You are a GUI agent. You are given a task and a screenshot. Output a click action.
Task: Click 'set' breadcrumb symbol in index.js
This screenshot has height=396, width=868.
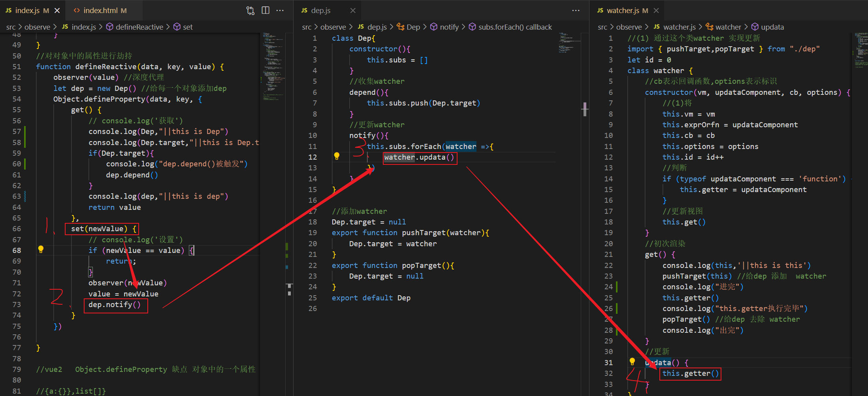pyautogui.click(x=188, y=27)
